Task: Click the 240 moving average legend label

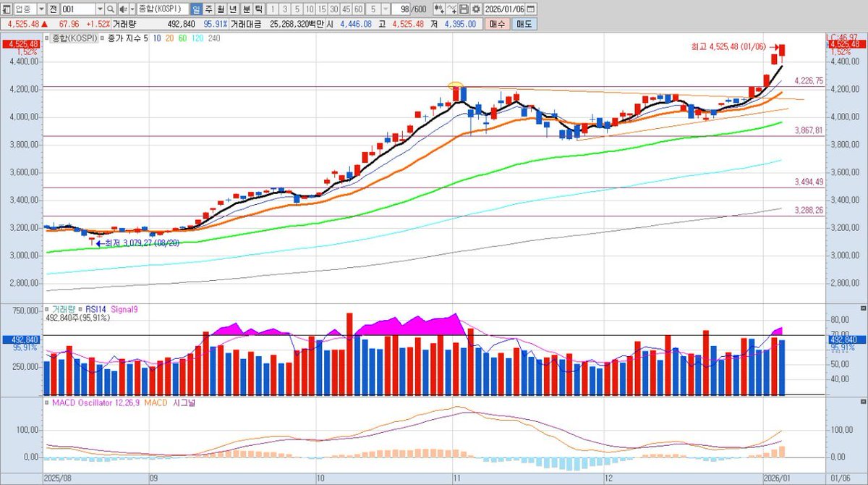Action: pyautogui.click(x=214, y=38)
